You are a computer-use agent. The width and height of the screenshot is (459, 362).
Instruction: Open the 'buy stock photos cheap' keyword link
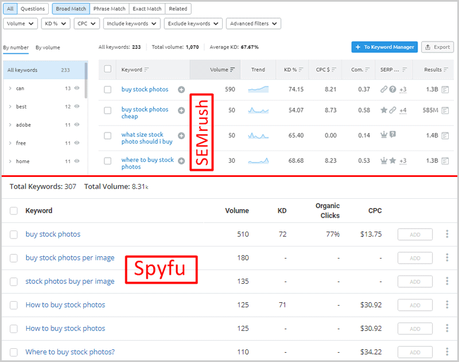[145, 113]
